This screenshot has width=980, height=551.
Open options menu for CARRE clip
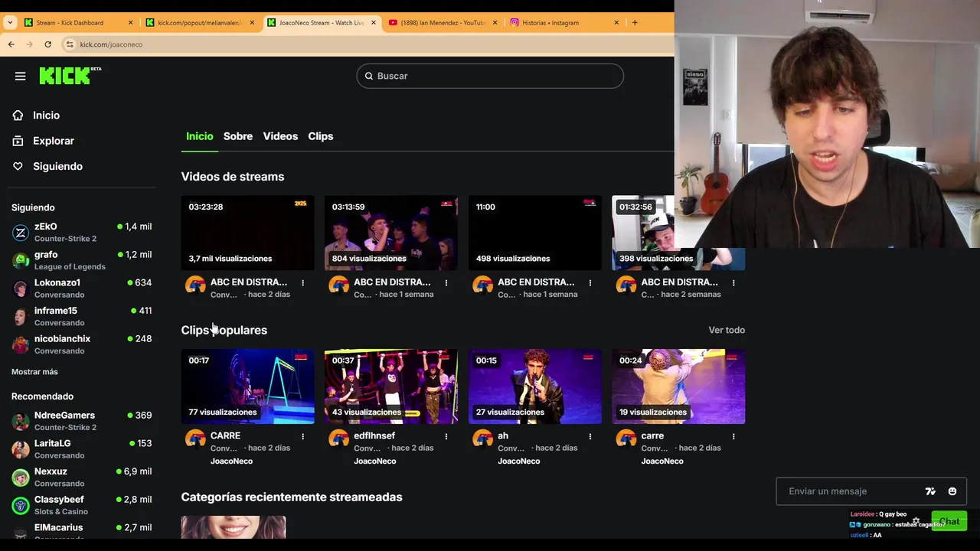click(x=302, y=436)
